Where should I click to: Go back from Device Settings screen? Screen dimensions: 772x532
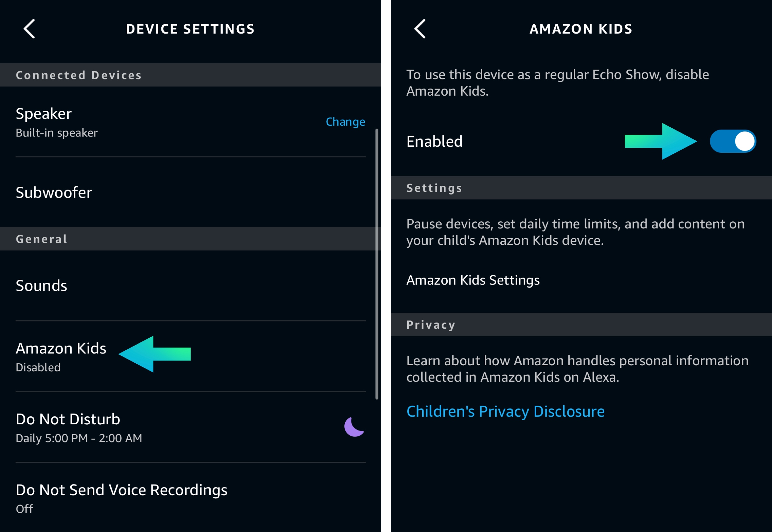tap(29, 29)
